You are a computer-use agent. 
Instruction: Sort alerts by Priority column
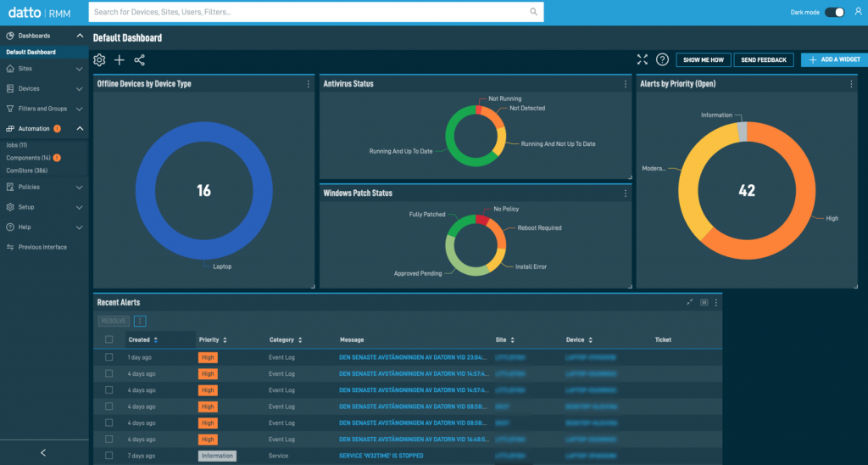pyautogui.click(x=213, y=339)
